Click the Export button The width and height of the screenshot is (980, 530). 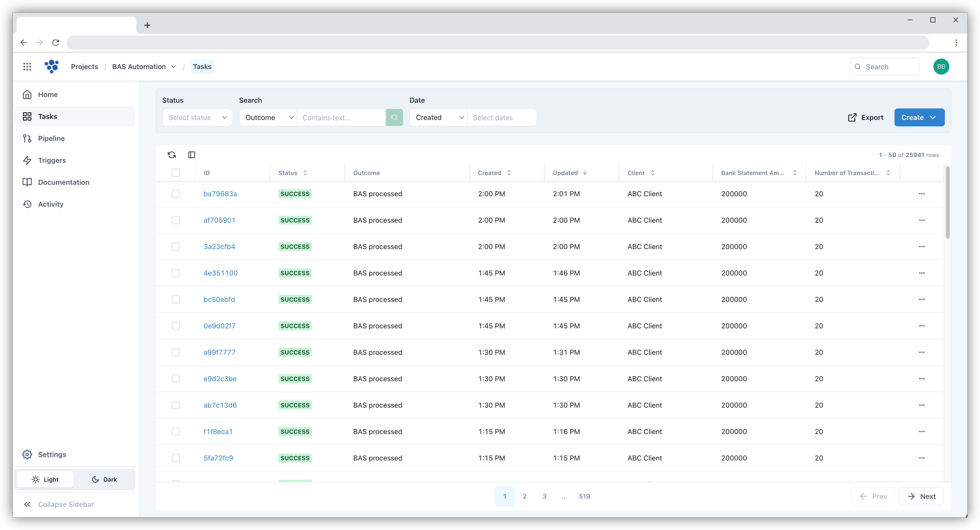[866, 118]
